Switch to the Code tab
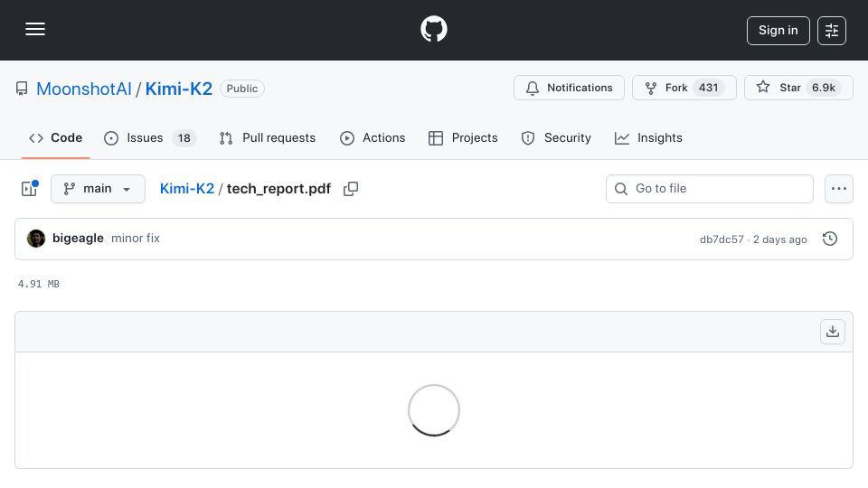Viewport: 868px width, 488px height. [55, 137]
